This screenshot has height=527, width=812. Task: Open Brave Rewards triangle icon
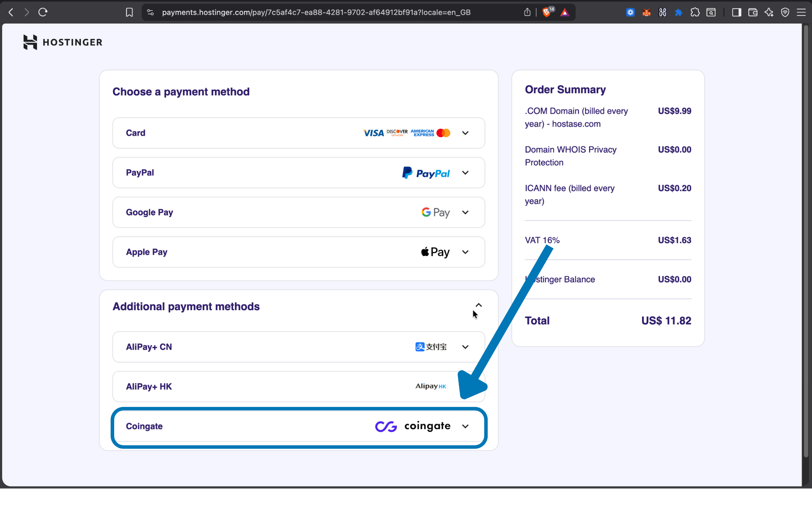tap(565, 12)
